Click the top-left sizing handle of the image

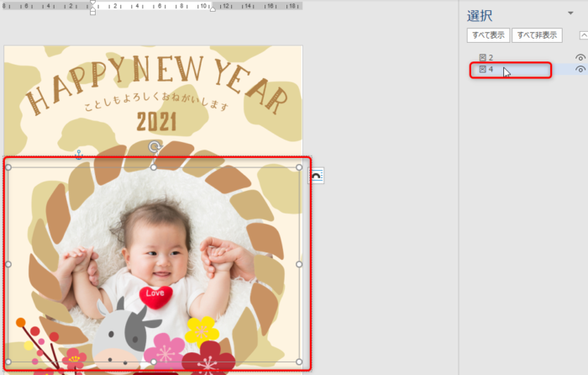tap(8, 167)
